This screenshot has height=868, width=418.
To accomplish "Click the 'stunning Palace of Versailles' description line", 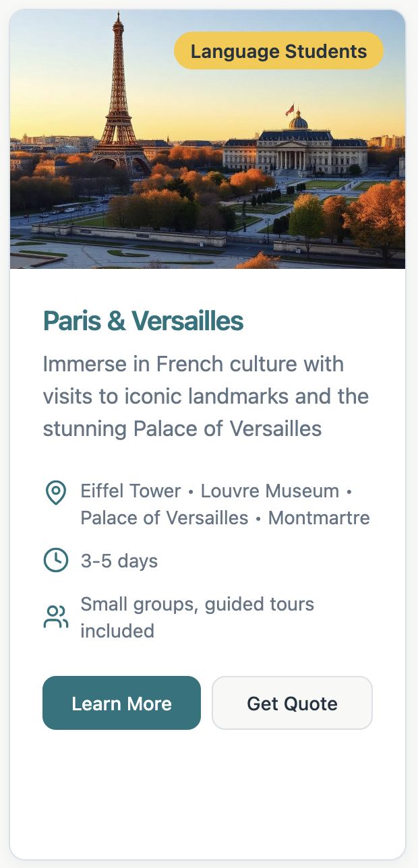I will pyautogui.click(x=182, y=428).
